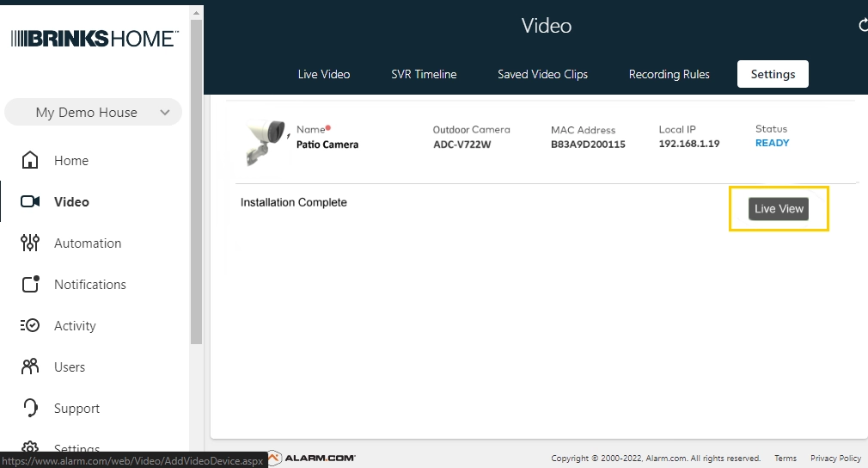Click the Users people icon
The image size is (868, 468).
tap(30, 366)
